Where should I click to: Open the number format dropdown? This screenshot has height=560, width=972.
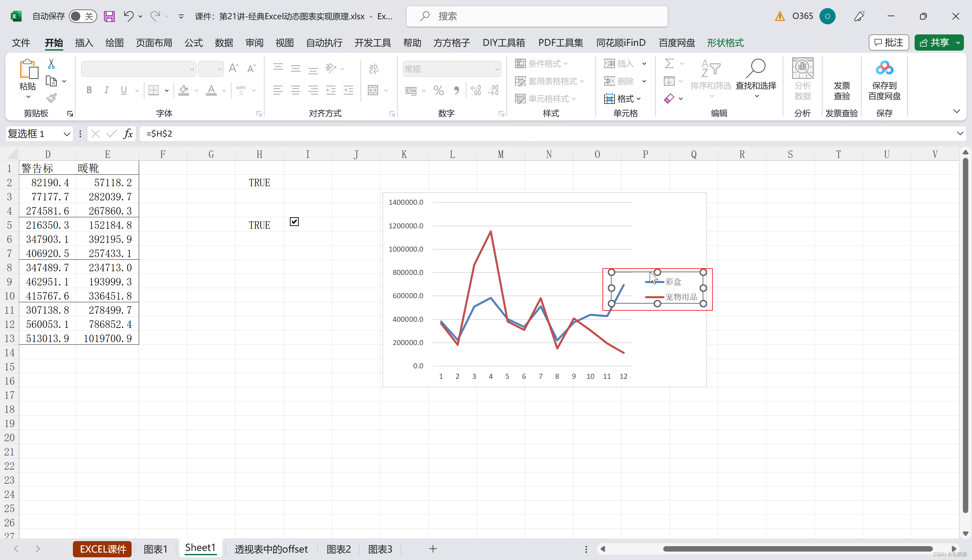pos(497,69)
